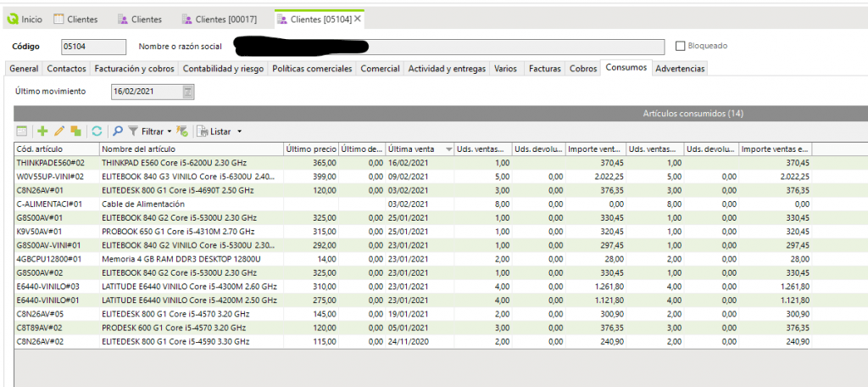The height and width of the screenshot is (387, 868).
Task: Click price cell 399,00
Action: pos(311,177)
